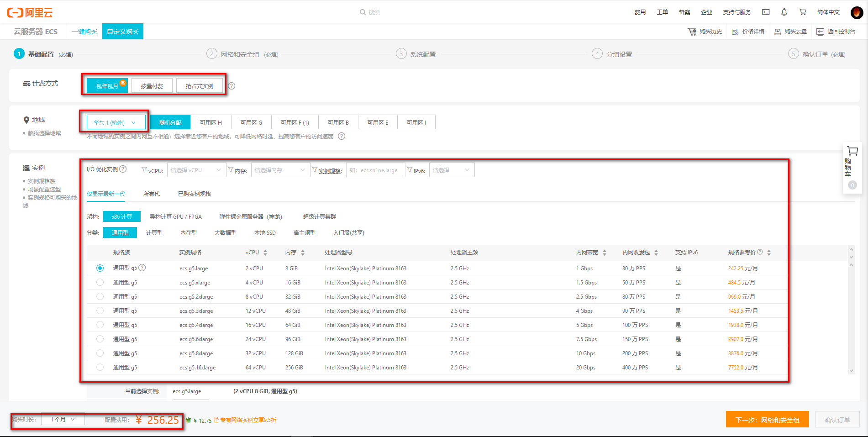Click the 内存 filter funnel icon

click(x=231, y=170)
